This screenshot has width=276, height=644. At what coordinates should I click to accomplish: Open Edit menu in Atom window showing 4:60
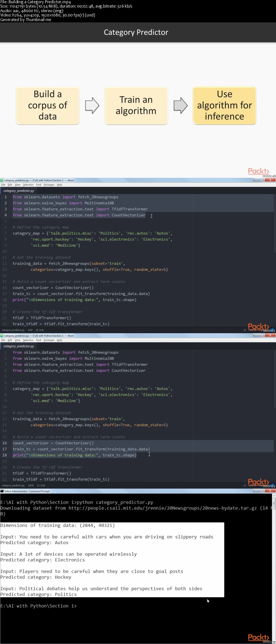click(x=10, y=185)
